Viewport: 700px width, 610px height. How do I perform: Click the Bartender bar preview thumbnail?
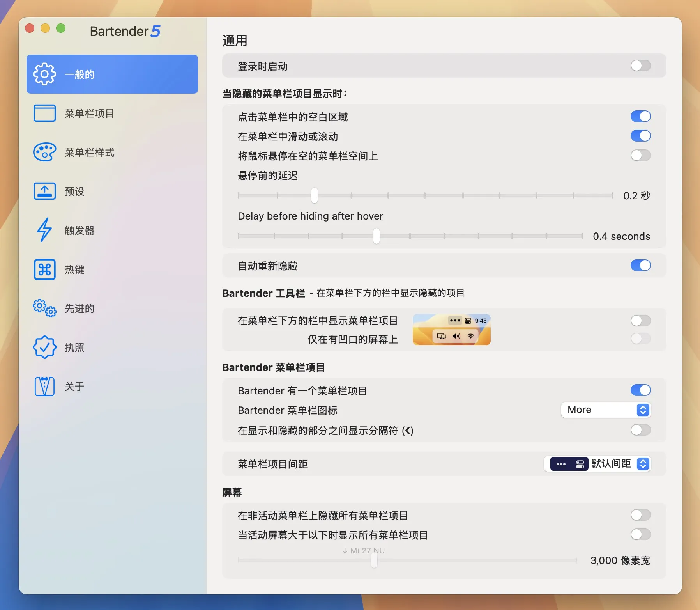(451, 330)
